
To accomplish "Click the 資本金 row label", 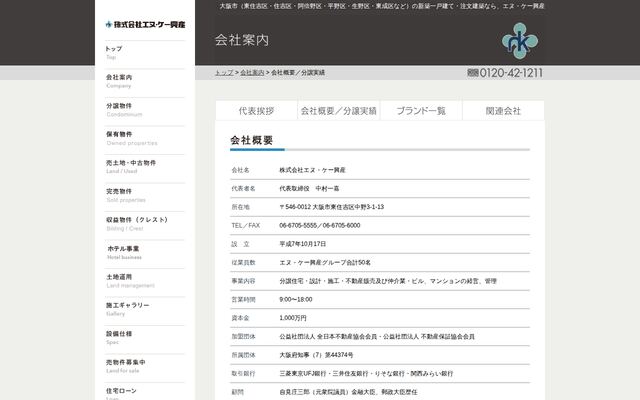I will [x=240, y=318].
